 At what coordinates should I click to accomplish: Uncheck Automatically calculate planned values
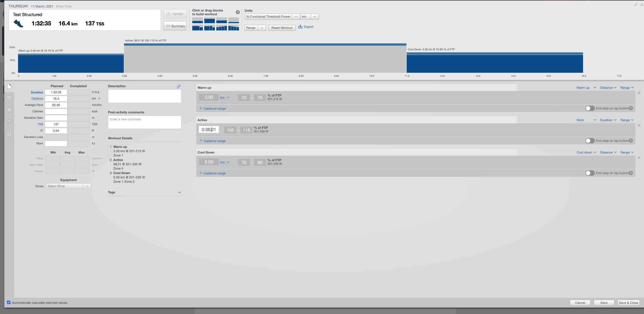pos(9,302)
